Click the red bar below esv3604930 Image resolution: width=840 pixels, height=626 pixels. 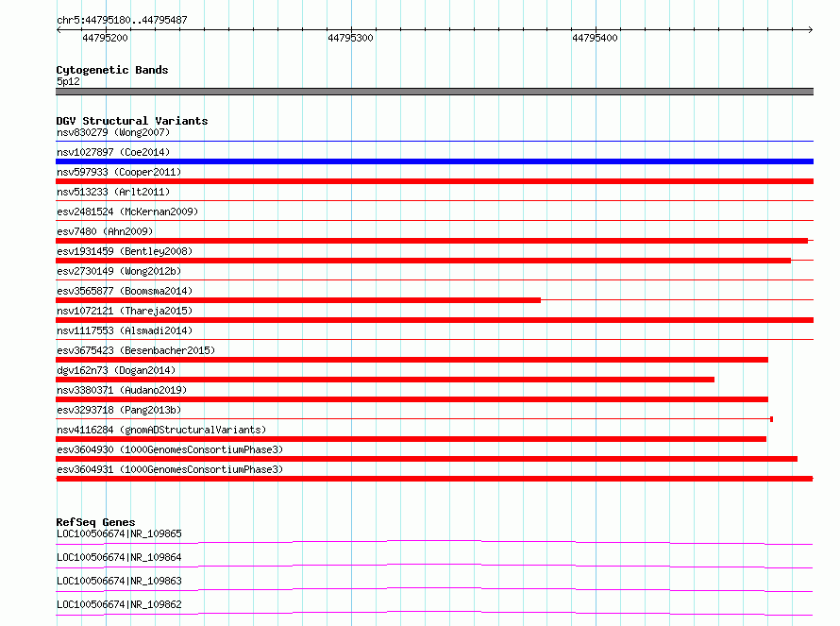[x=427, y=459]
